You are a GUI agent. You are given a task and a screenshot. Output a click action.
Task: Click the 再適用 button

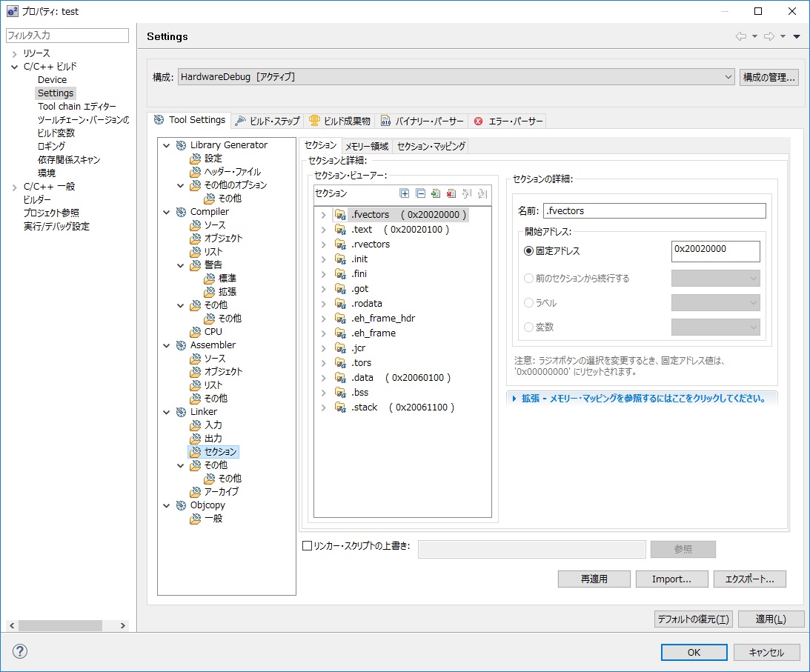[x=594, y=579]
